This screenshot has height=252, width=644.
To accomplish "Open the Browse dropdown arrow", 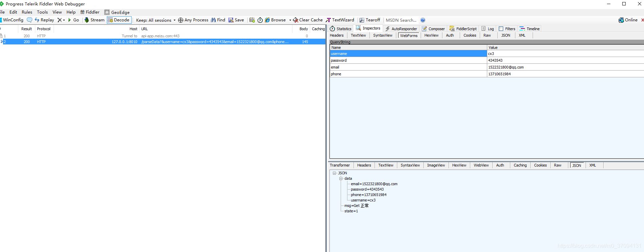I will (290, 20).
